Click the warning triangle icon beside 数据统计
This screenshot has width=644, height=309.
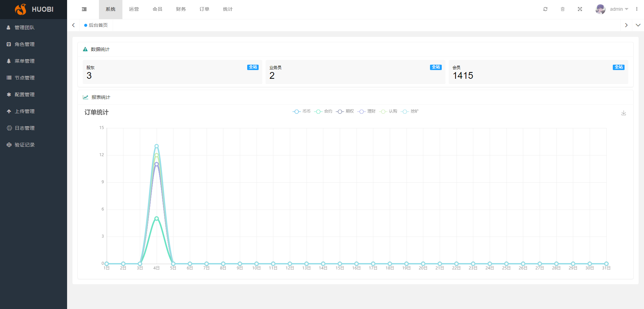pyautogui.click(x=85, y=49)
